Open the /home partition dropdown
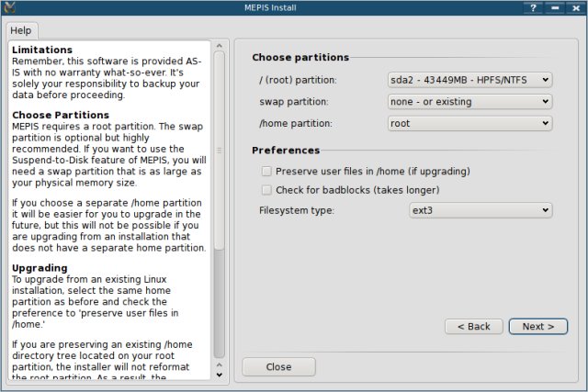The width and height of the screenshot is (588, 392). point(469,123)
